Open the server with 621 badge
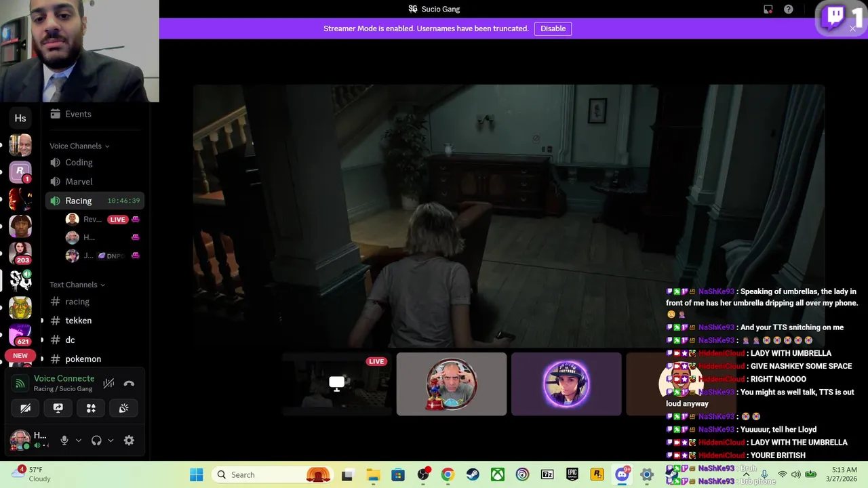Image resolution: width=868 pixels, height=488 pixels. pos(20,335)
